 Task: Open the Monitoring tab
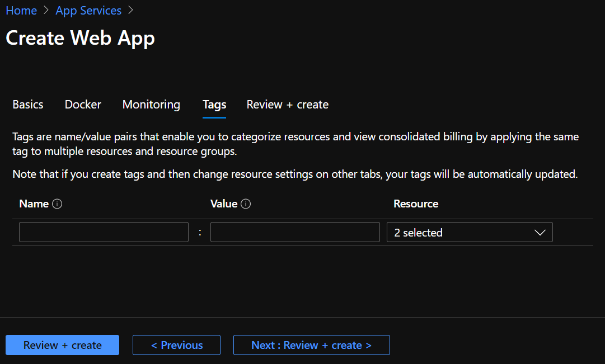[x=151, y=105]
